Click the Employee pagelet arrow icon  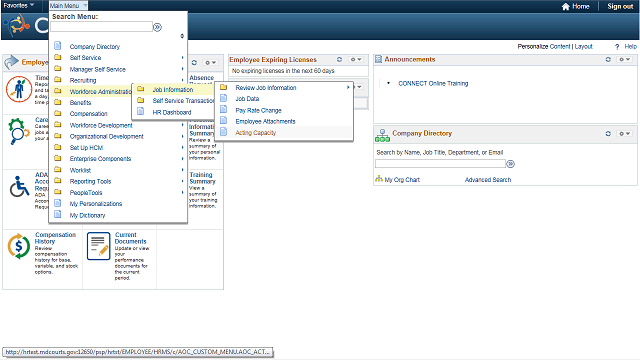tap(11, 62)
